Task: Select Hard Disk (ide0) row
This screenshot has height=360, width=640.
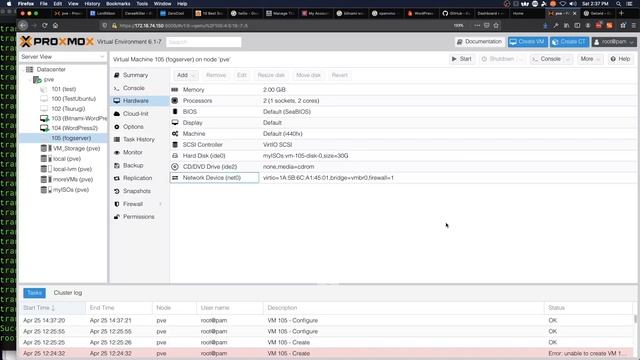Action: tap(403, 156)
